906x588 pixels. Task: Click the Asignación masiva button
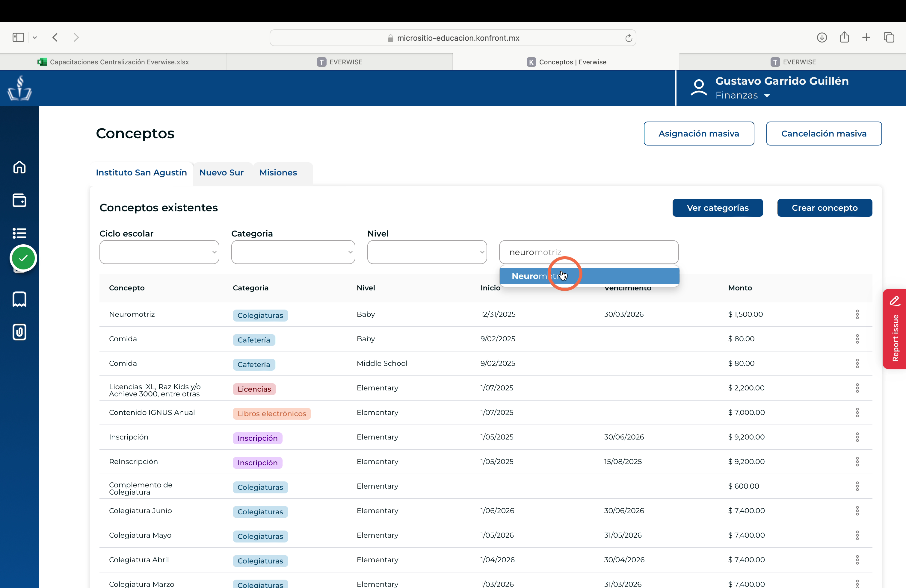coord(699,134)
